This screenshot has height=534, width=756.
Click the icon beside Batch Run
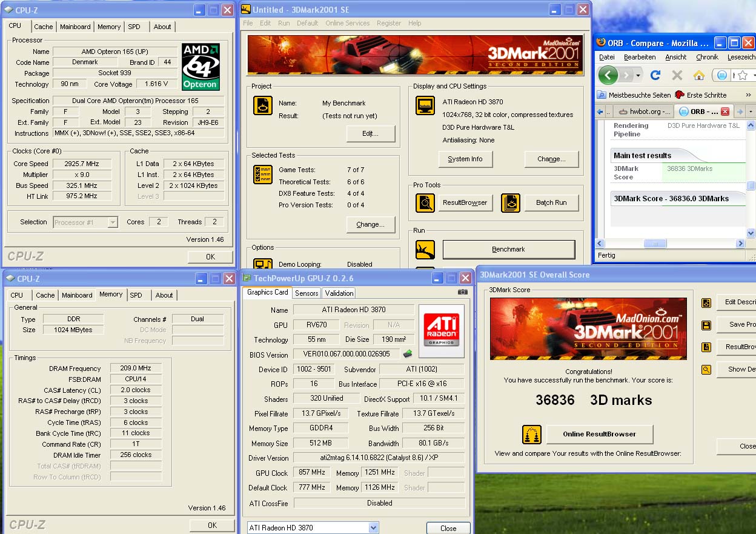[x=511, y=203]
